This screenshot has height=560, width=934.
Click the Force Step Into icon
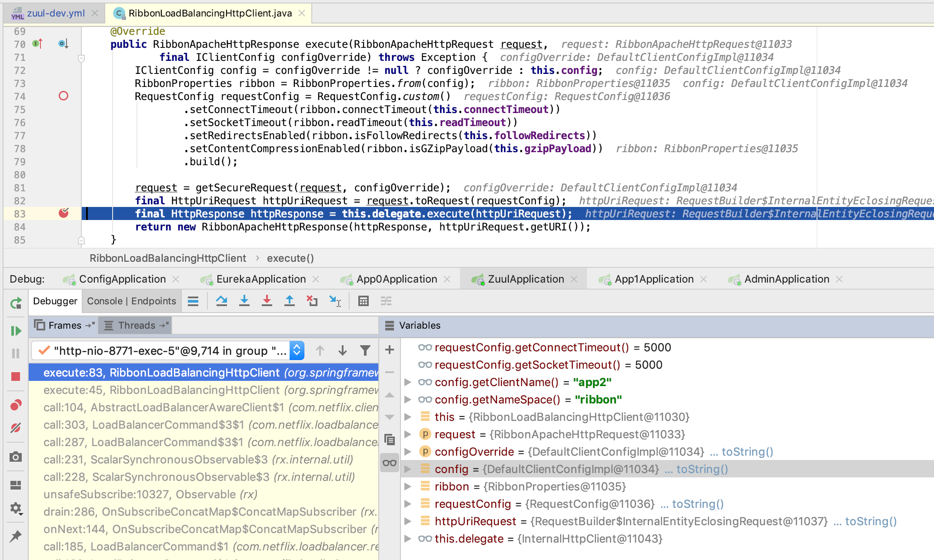click(x=267, y=301)
